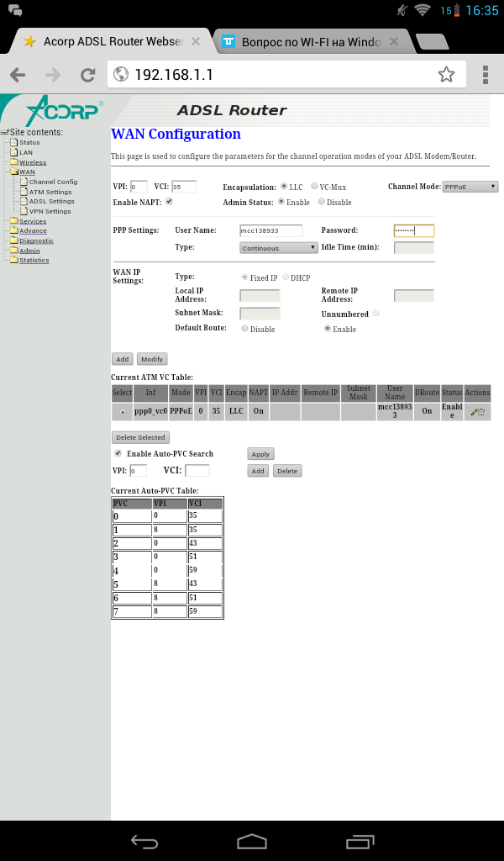
Task: Switch to Вопрос по WI-FI tab
Action: [311, 42]
